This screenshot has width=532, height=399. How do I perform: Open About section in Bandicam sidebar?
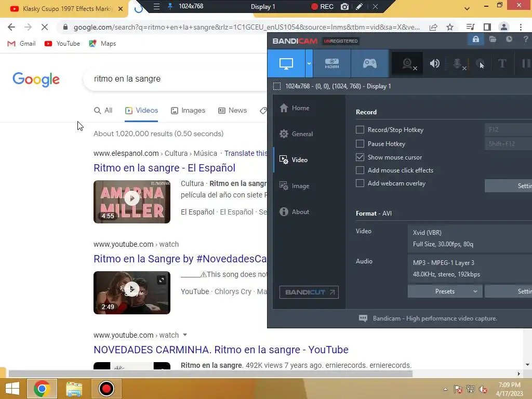(294, 212)
